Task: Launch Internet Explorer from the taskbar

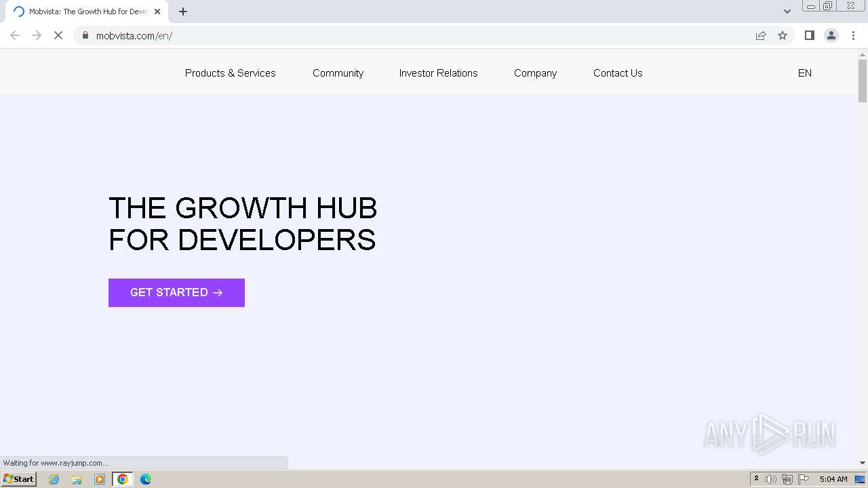Action: [x=54, y=479]
